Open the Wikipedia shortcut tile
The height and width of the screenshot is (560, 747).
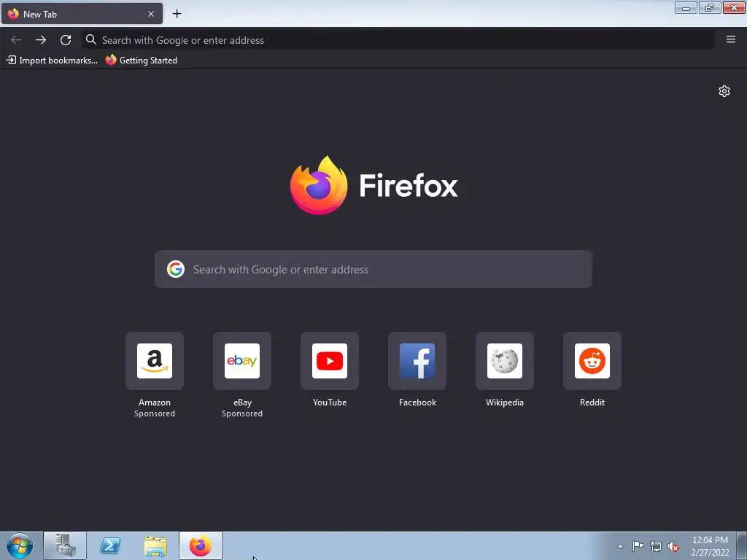(505, 361)
